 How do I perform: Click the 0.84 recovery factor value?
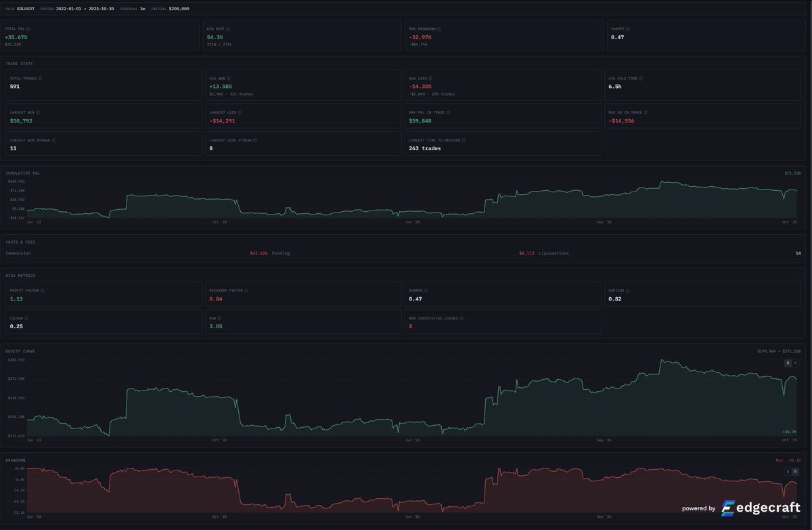[x=216, y=299]
